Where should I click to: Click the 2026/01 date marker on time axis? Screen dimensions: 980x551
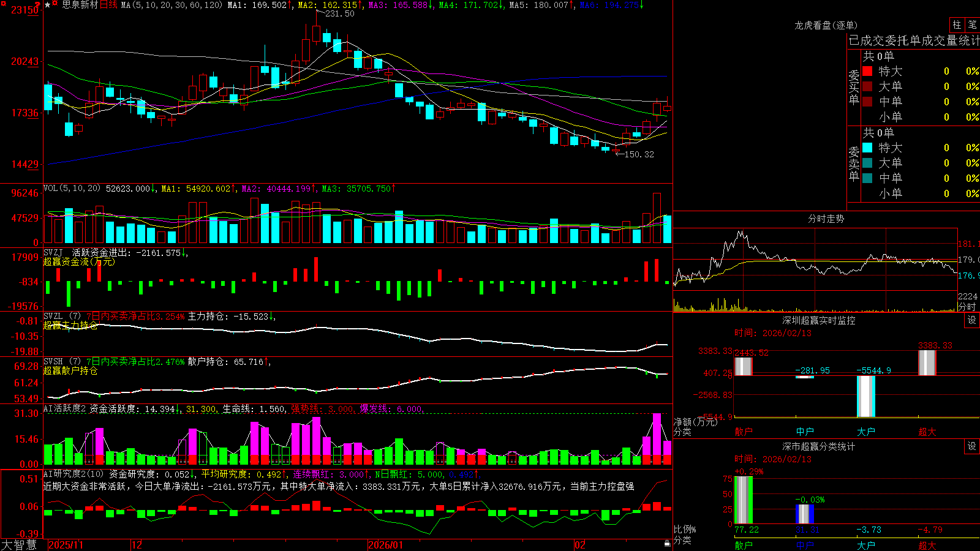pyautogui.click(x=386, y=545)
